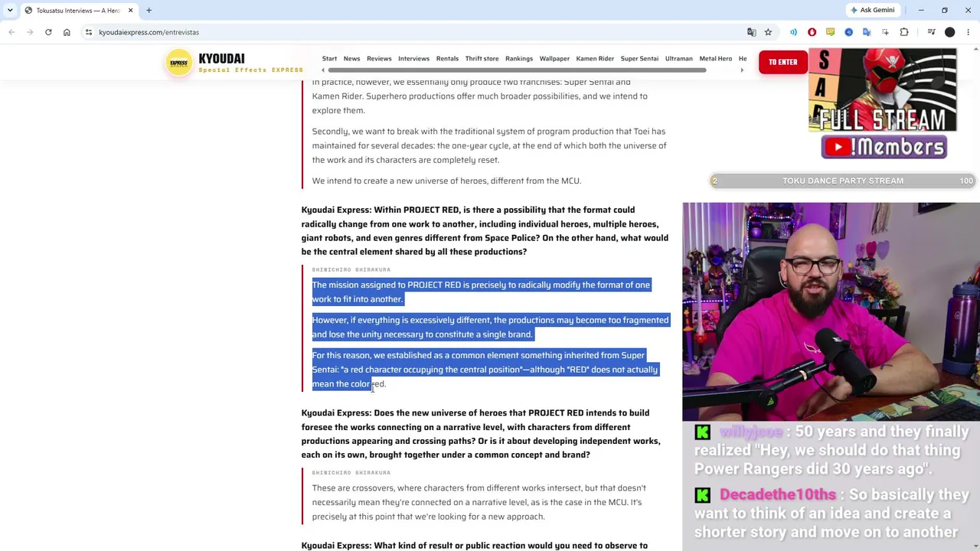Click the willyjoe chat message
Image resolution: width=980 pixels, height=551 pixels.
point(831,450)
